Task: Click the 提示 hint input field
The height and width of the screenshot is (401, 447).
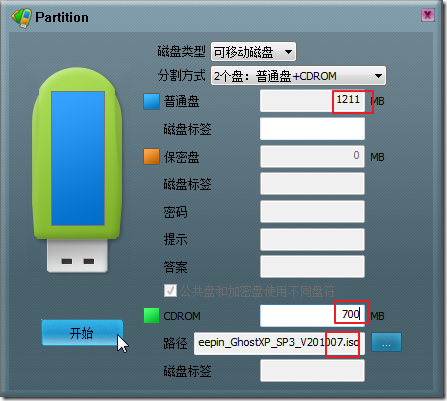Action: [312, 239]
